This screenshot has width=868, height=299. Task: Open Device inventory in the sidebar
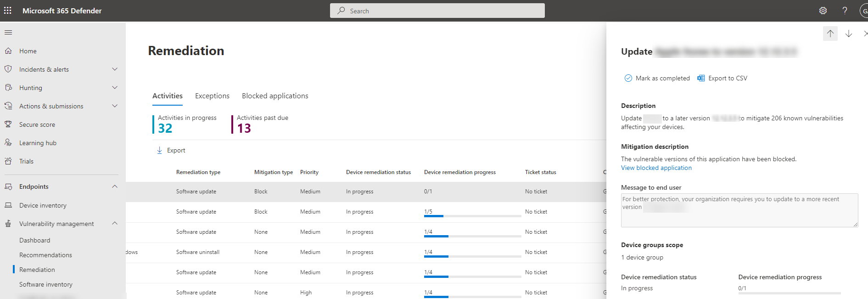(43, 205)
